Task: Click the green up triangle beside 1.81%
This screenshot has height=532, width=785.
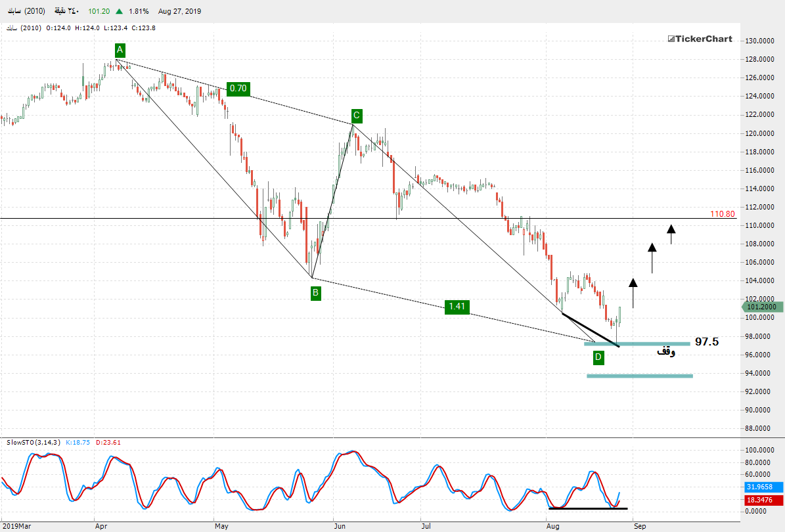Action: (x=118, y=12)
